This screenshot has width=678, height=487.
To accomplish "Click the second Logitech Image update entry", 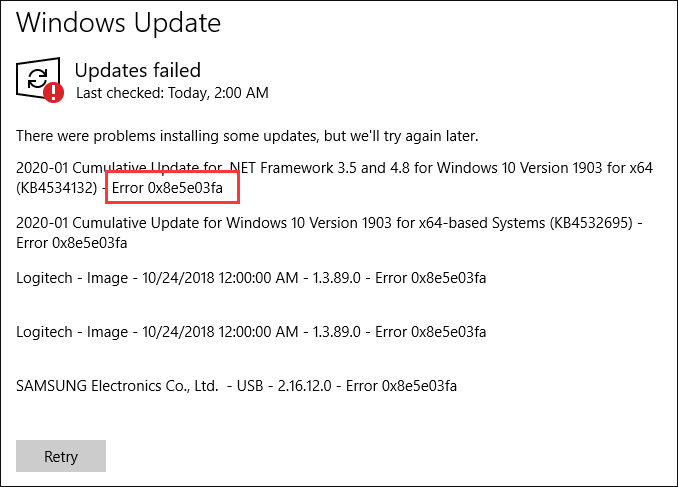I will (251, 332).
